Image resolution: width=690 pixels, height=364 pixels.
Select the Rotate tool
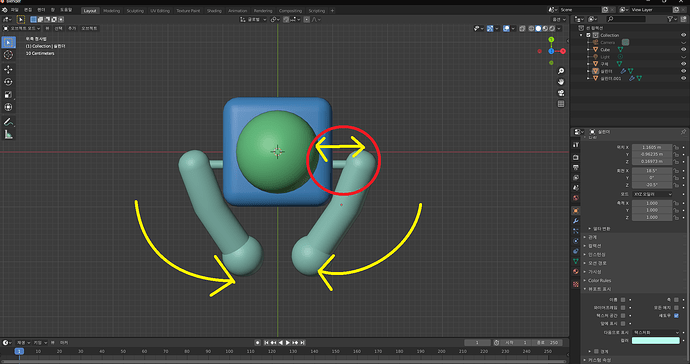point(8,82)
